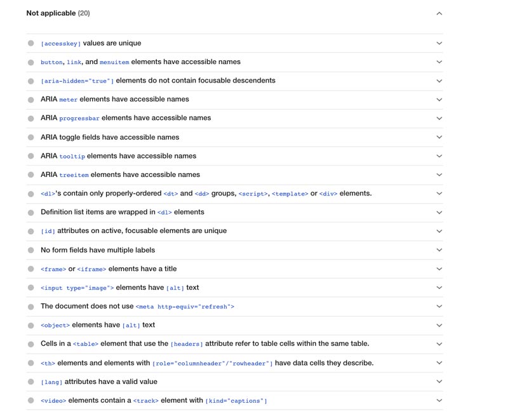Click text 'have data cells they describe'
This screenshot has width=508, height=420.
point(324,363)
